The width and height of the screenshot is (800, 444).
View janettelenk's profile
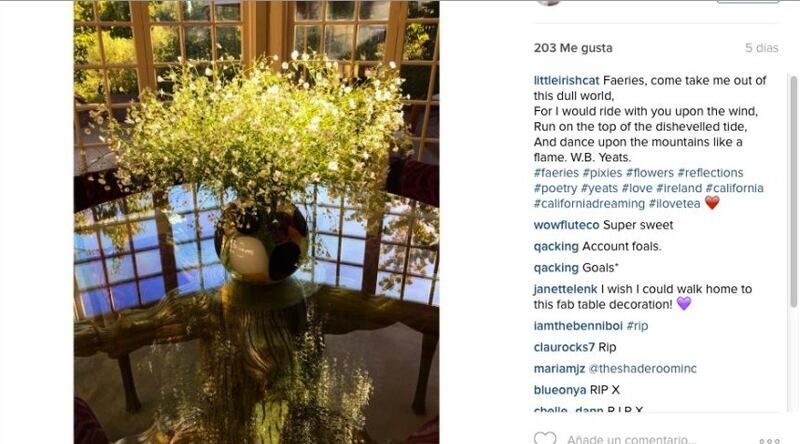pyautogui.click(x=565, y=289)
